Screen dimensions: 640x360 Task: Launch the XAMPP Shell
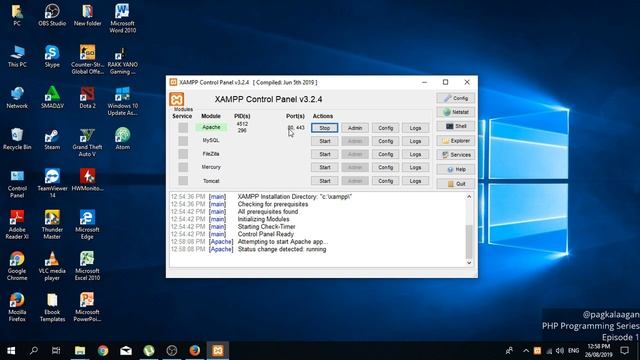point(456,126)
